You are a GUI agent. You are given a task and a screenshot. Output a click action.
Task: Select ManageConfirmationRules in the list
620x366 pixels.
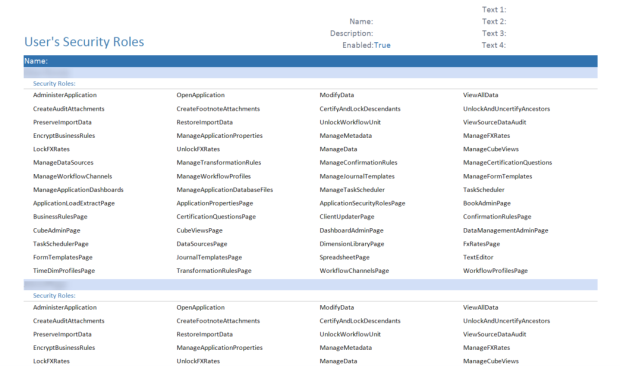click(358, 162)
